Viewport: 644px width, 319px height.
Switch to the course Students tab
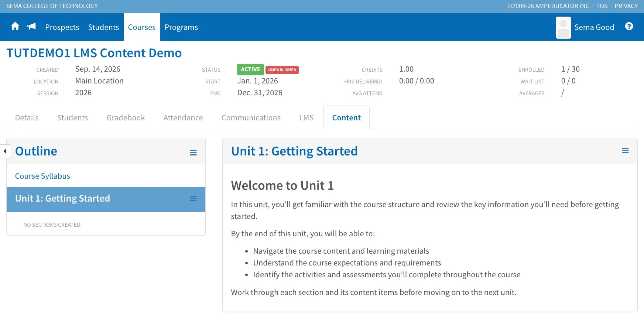72,118
